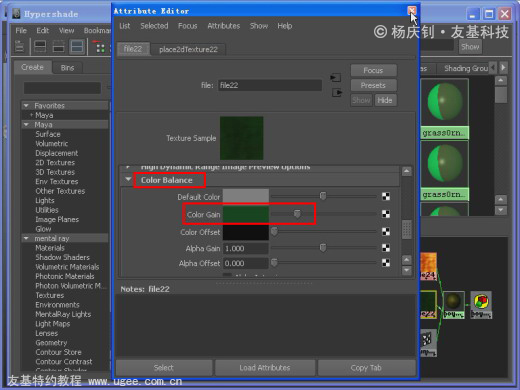Click the Default Color gray swatch
The image size is (520, 390).
tap(246, 196)
